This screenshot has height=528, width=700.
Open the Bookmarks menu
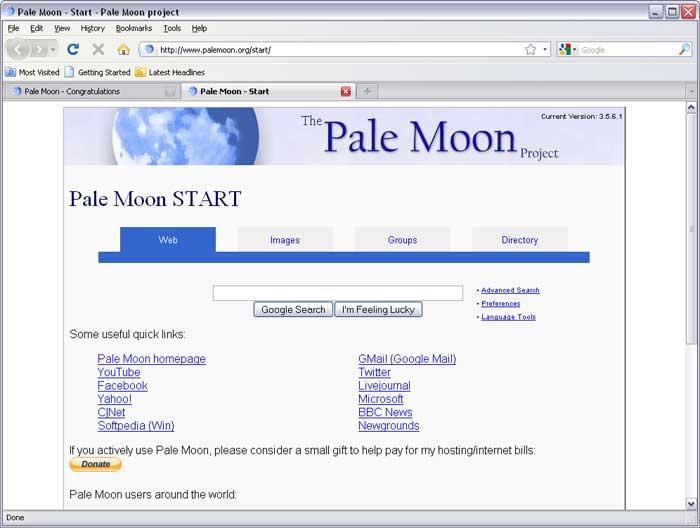tap(134, 28)
